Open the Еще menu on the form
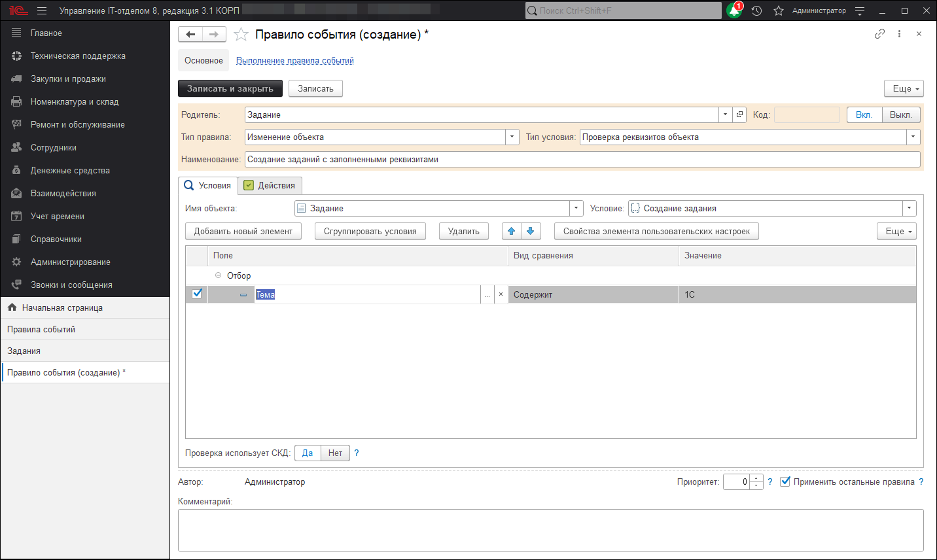This screenshot has height=560, width=937. coord(904,88)
